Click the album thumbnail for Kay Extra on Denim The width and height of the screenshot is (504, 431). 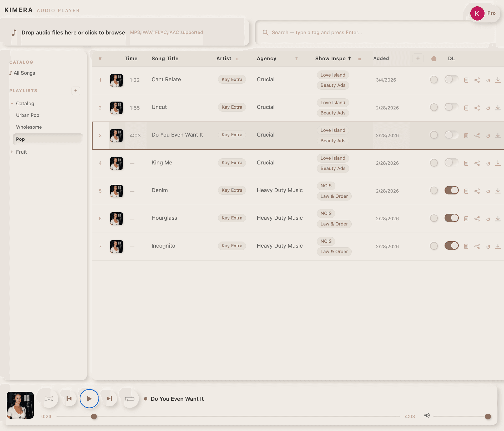point(116,191)
